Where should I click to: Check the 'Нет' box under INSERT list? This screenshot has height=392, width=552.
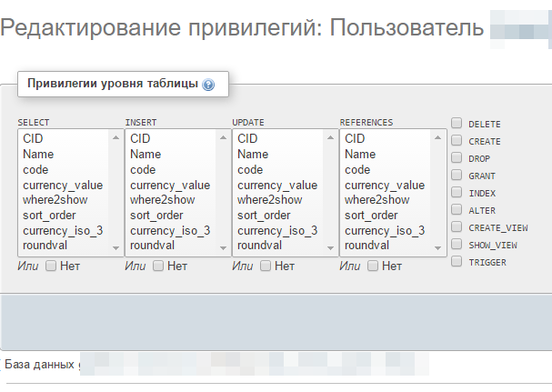coord(159,266)
